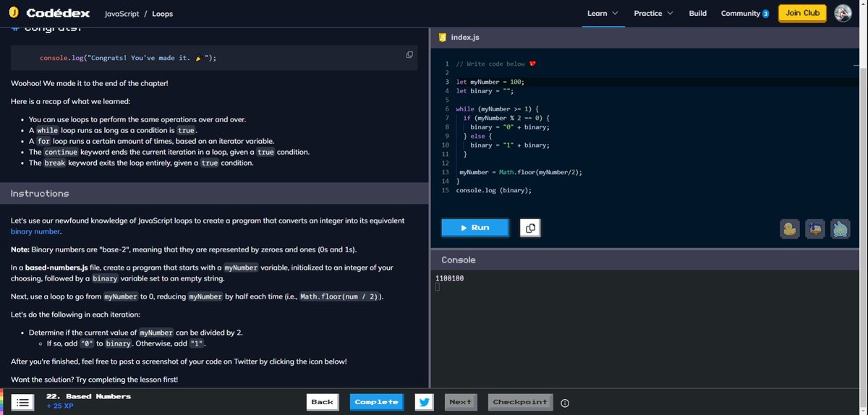
Task: Click the Join Club button
Action: pos(801,13)
